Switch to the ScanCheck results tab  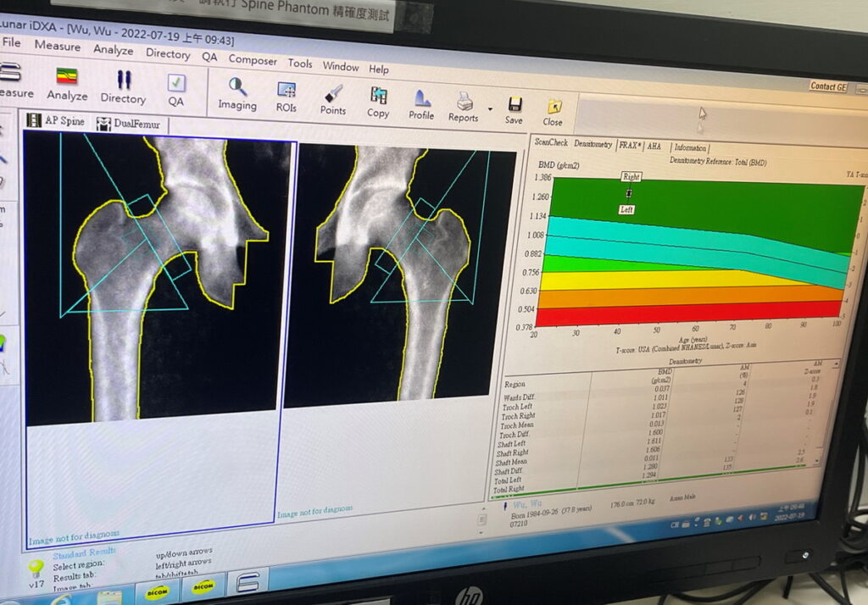(x=551, y=142)
